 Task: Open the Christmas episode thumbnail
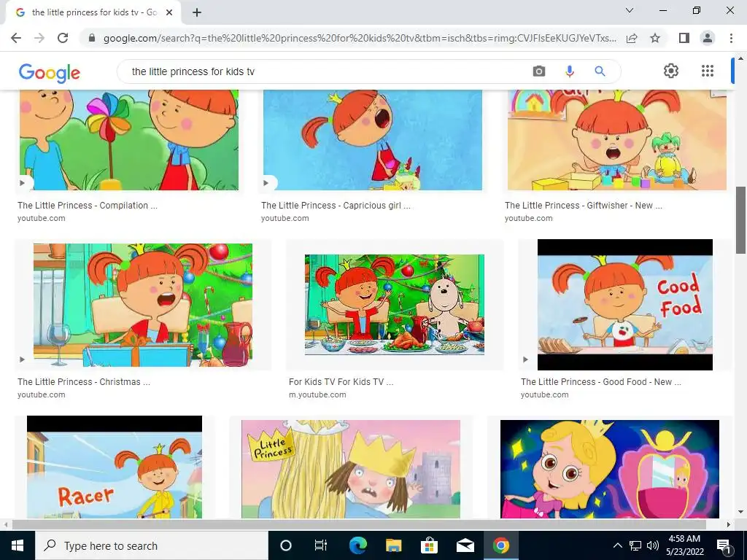143,305
